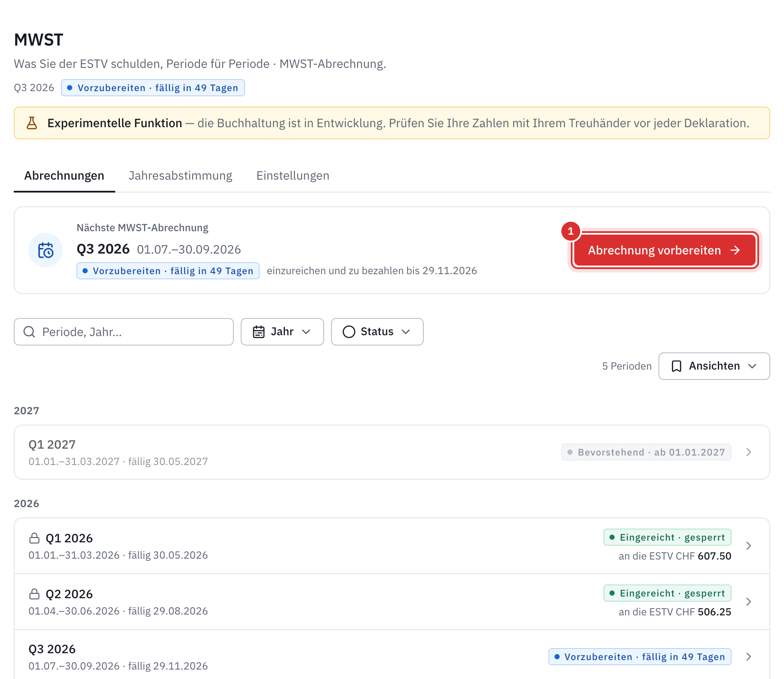Click the Abrechnung vorbereiten button
This screenshot has width=784, height=679.
tap(665, 250)
